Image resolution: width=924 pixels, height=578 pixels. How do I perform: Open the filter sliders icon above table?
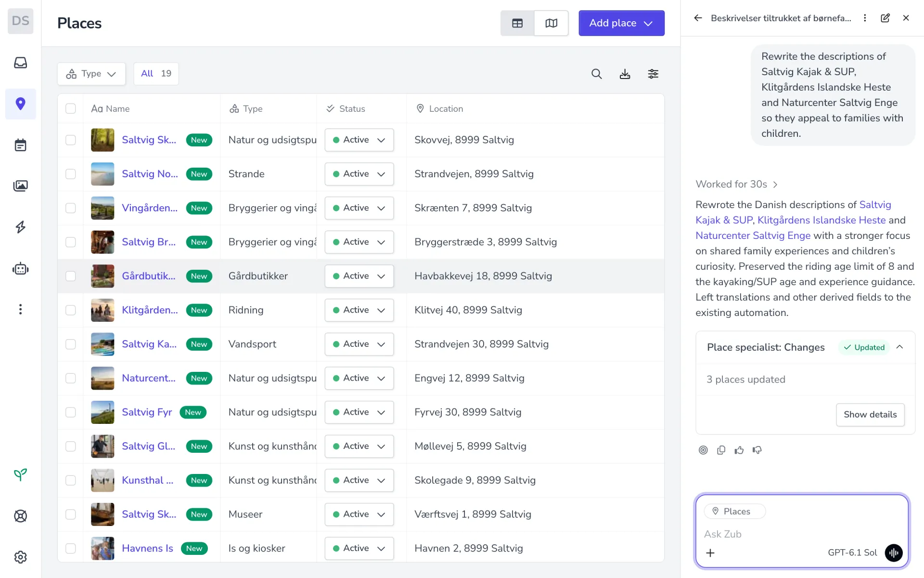[653, 74]
